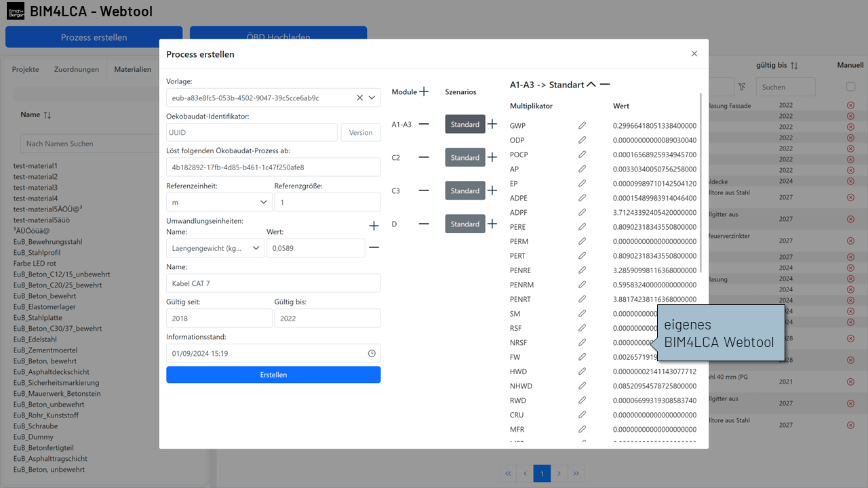Image resolution: width=868 pixels, height=488 pixels.
Task: Open the Vorlage dropdown list
Action: coord(372,98)
